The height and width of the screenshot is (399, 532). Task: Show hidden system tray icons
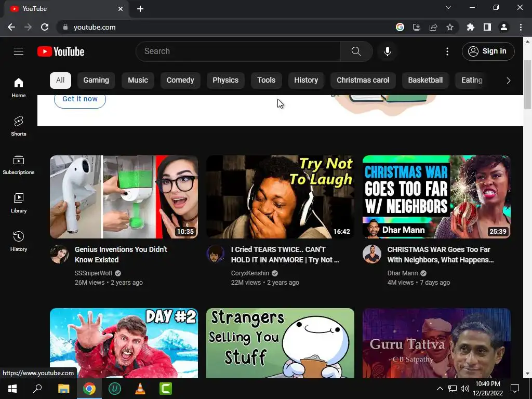point(440,389)
